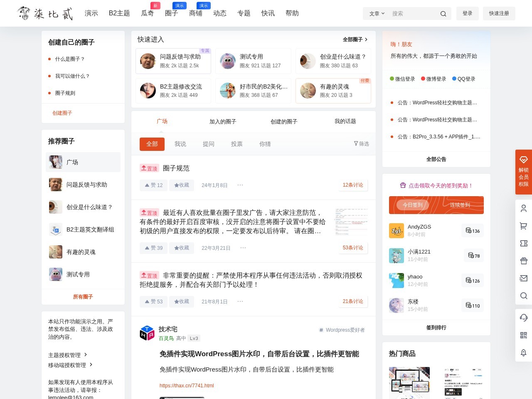
Task: Select the 微博登录 login option
Action: click(x=433, y=79)
